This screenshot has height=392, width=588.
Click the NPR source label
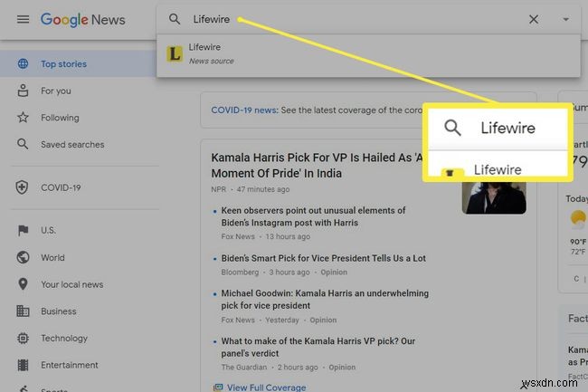coord(218,189)
